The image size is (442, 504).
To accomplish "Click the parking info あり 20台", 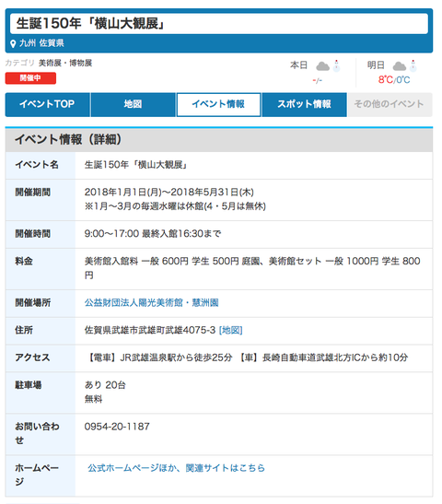I will coord(105,385).
